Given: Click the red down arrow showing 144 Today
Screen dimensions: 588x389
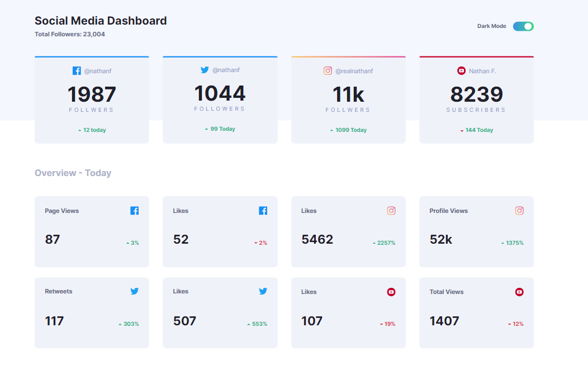Looking at the screenshot, I should pos(461,130).
